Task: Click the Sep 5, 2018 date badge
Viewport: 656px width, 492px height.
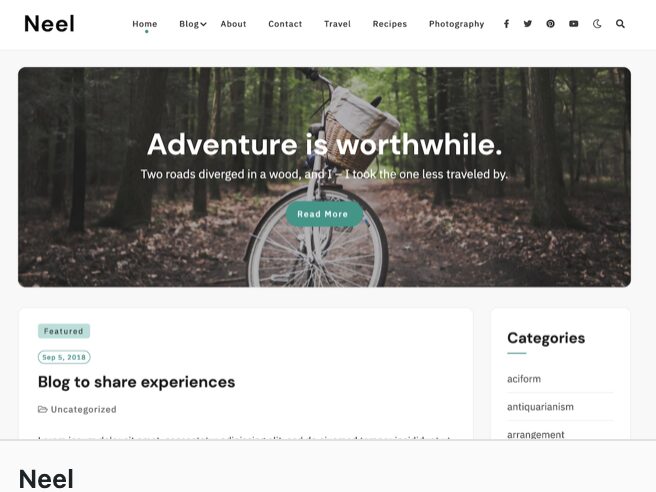Action: pos(64,357)
